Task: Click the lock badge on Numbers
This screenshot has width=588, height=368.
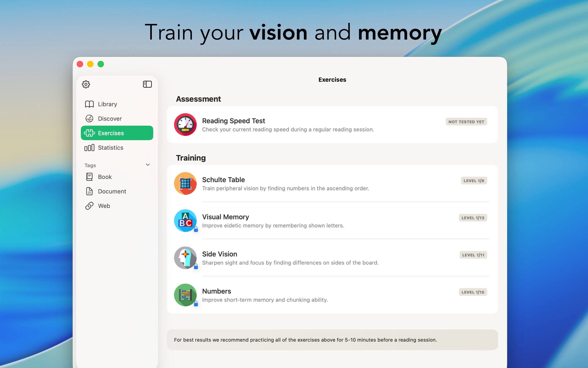Action: 196,304
